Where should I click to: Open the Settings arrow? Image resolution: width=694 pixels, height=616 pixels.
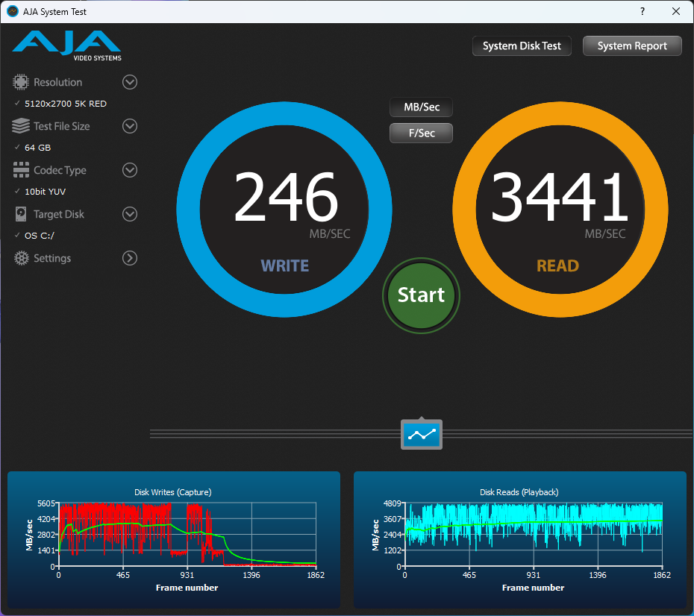click(130, 258)
